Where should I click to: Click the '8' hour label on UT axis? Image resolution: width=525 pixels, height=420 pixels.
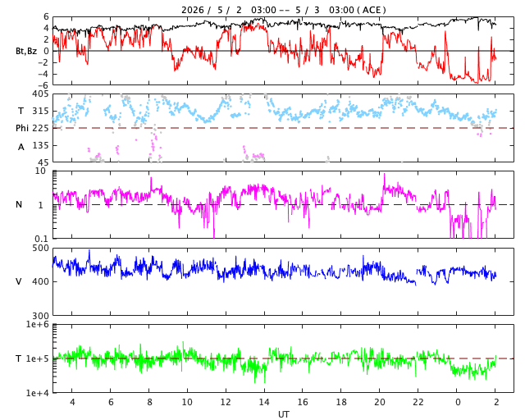149,402
